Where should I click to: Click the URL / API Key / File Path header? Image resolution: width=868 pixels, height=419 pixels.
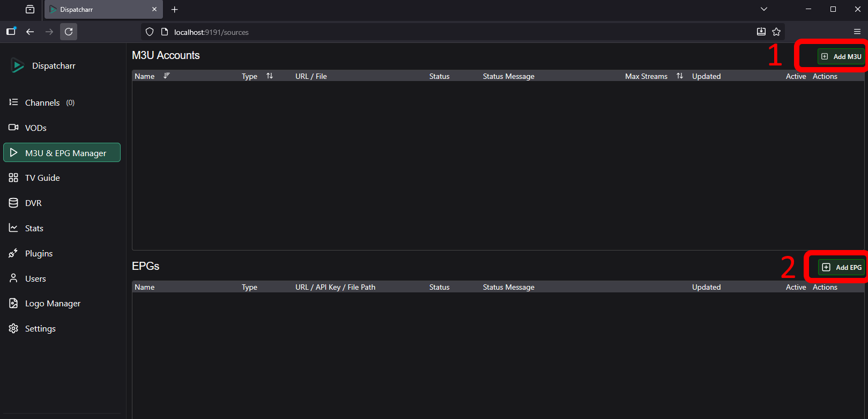tap(335, 287)
